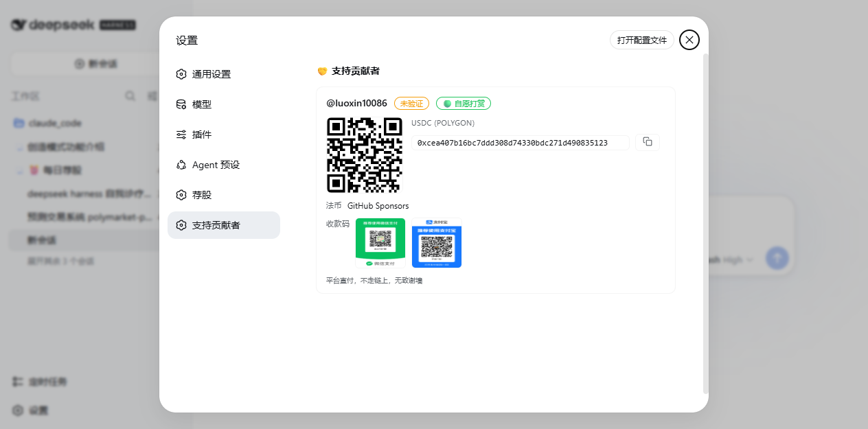Open the 预测交易系统 polymarket conversation
This screenshot has width=868, height=429.
click(x=89, y=217)
